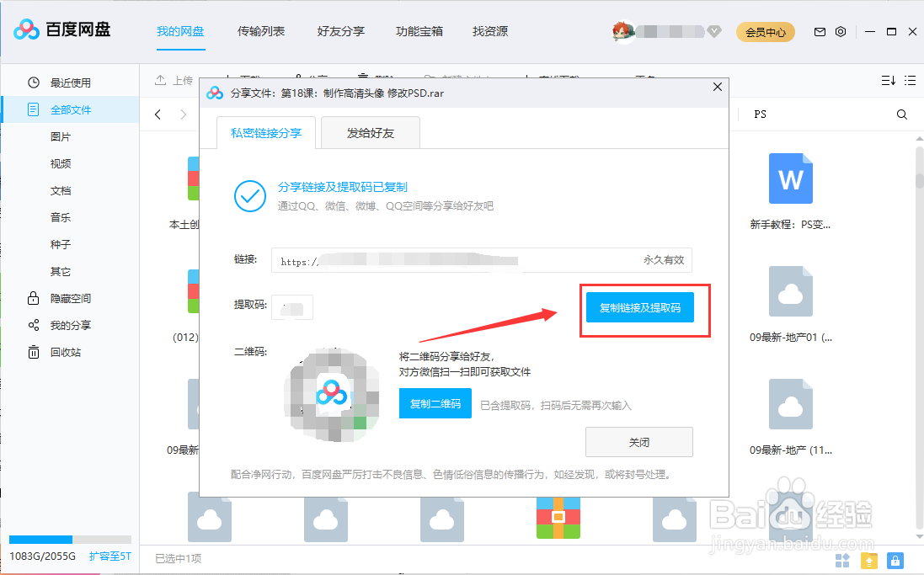Click the share link field
The height and width of the screenshot is (575, 924).
coord(482,260)
